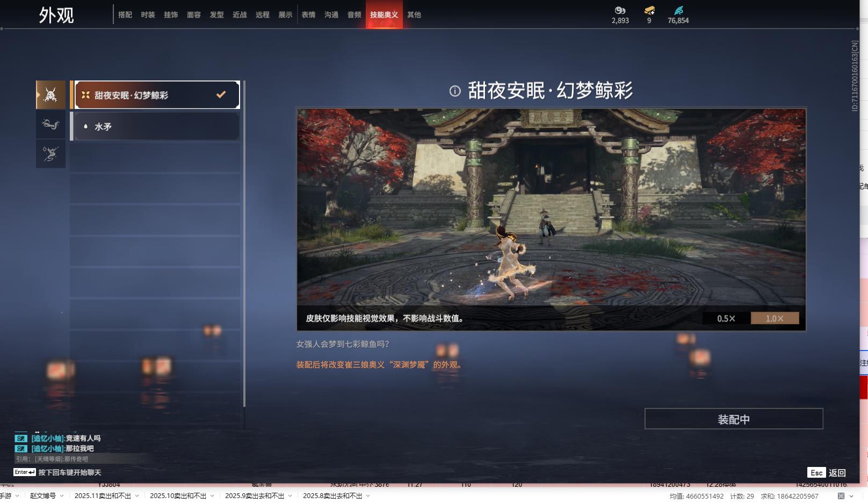
Task: Click the water drop icon beside 水矛
Action: pyautogui.click(x=85, y=127)
